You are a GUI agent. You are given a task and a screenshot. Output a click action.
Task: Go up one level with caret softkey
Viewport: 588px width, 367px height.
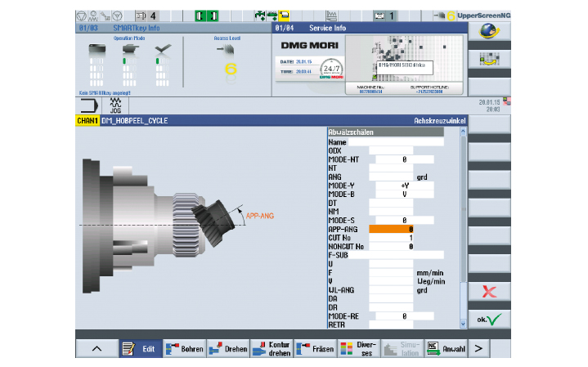pos(97,349)
